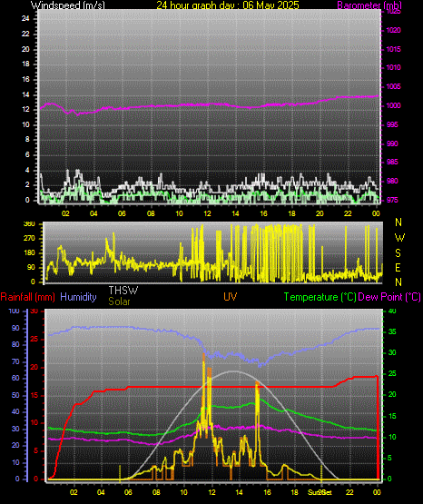Click the red Rainfall (mm) legend label
423x504 pixels.
click(27, 297)
